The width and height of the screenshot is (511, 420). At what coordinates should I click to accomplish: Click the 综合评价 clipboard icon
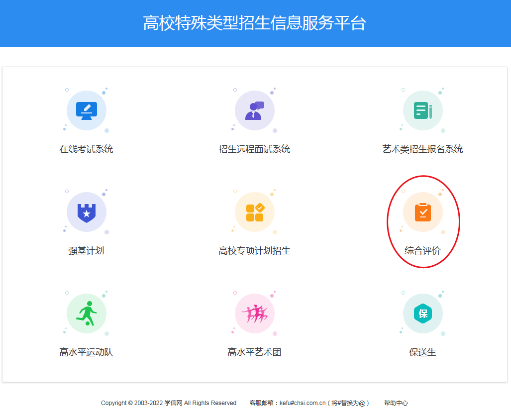tap(422, 212)
